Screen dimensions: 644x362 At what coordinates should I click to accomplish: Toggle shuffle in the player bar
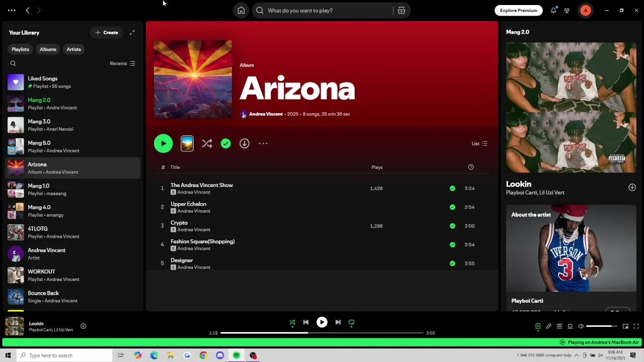(x=292, y=323)
